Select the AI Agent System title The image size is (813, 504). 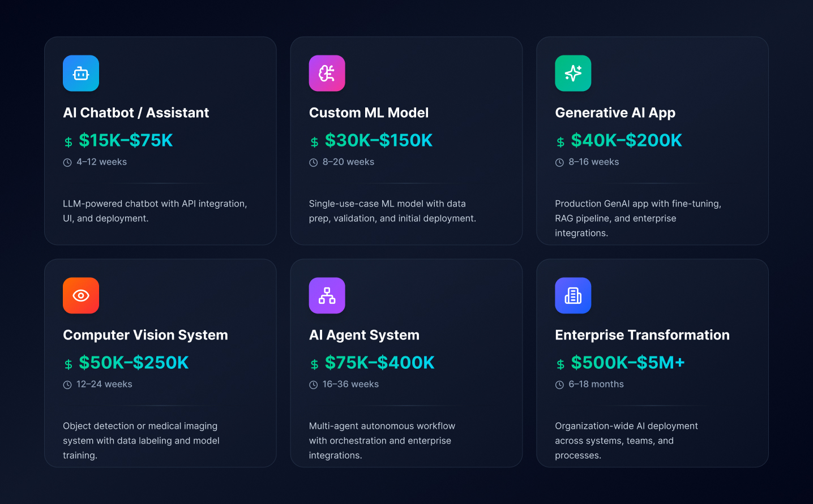pos(364,335)
